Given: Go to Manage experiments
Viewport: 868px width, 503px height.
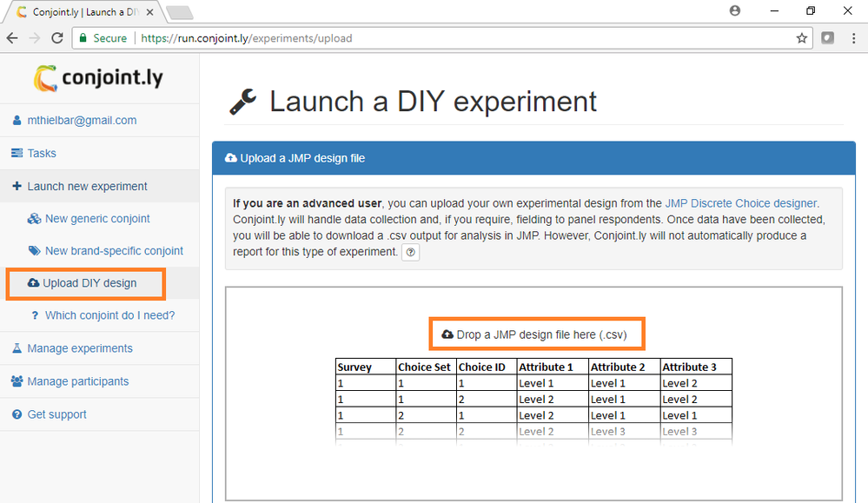Looking at the screenshot, I should [80, 348].
